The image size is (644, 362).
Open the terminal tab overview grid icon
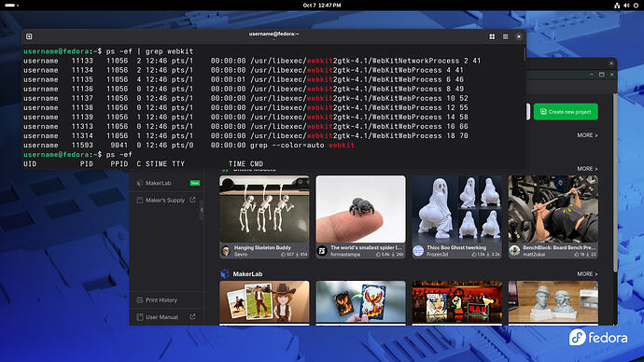(x=492, y=36)
